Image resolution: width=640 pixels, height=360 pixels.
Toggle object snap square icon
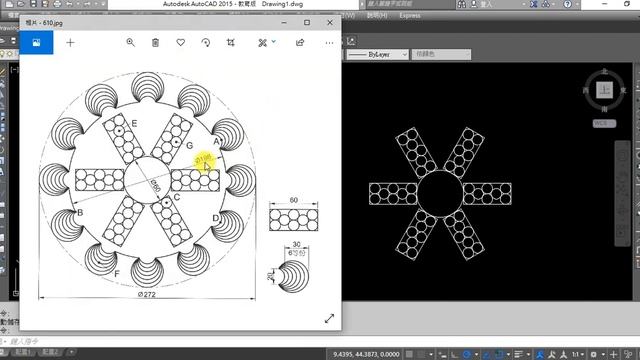tap(500, 354)
